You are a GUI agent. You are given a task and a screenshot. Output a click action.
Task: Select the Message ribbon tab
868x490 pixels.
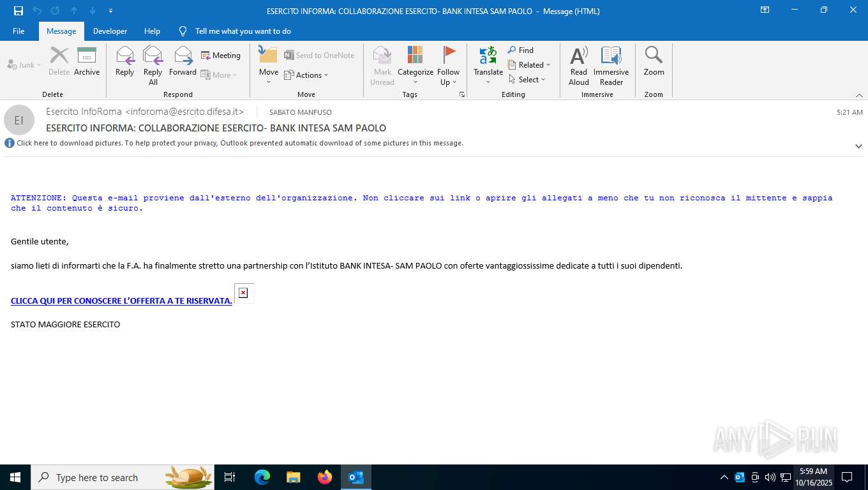[61, 31]
